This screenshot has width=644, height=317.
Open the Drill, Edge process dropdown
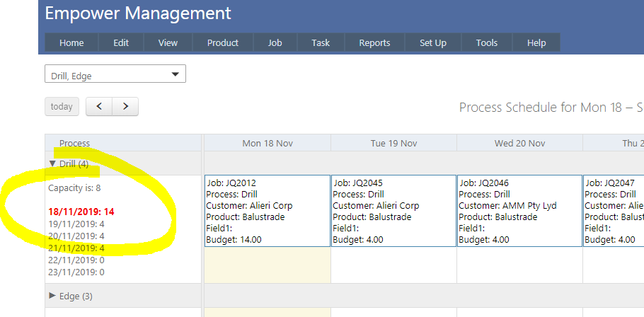(x=115, y=74)
